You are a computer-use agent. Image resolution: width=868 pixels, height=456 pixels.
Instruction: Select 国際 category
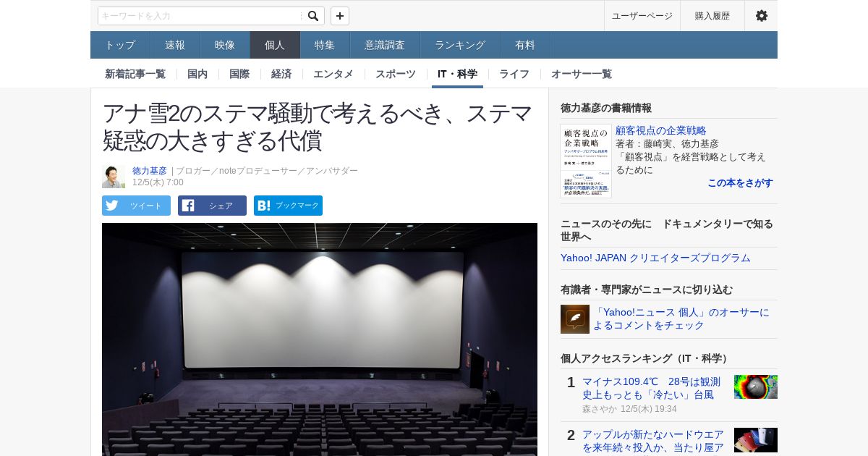coord(239,74)
